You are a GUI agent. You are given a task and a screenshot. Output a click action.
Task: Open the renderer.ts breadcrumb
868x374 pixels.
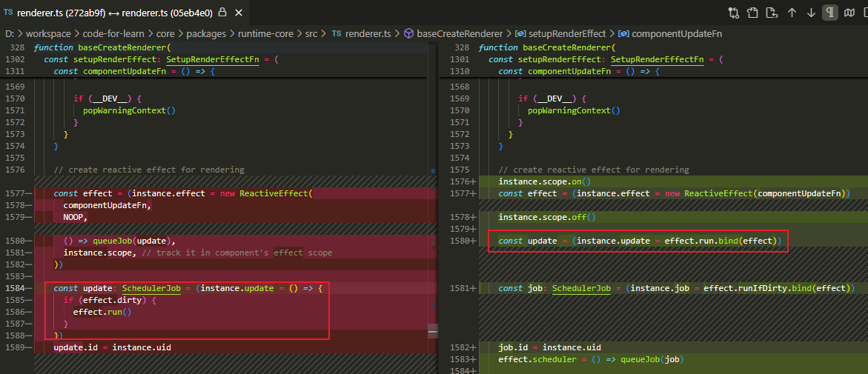click(368, 34)
